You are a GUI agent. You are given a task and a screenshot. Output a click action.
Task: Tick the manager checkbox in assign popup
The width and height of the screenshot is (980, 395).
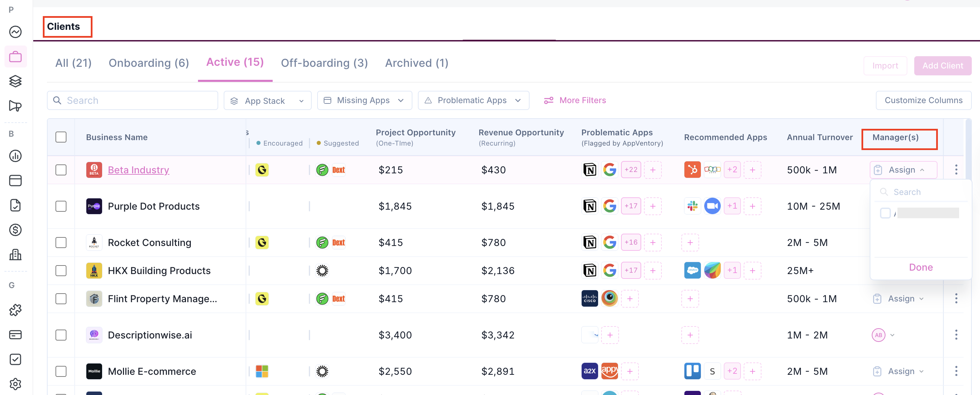pyautogui.click(x=885, y=213)
